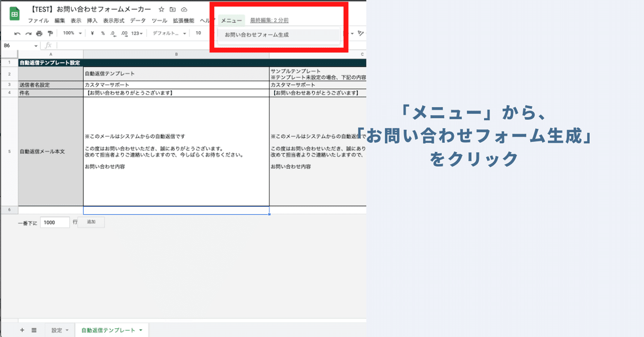Viewport: 644px width, 337px height.
Task: Add a new sheet with the plus icon
Action: tap(21, 330)
